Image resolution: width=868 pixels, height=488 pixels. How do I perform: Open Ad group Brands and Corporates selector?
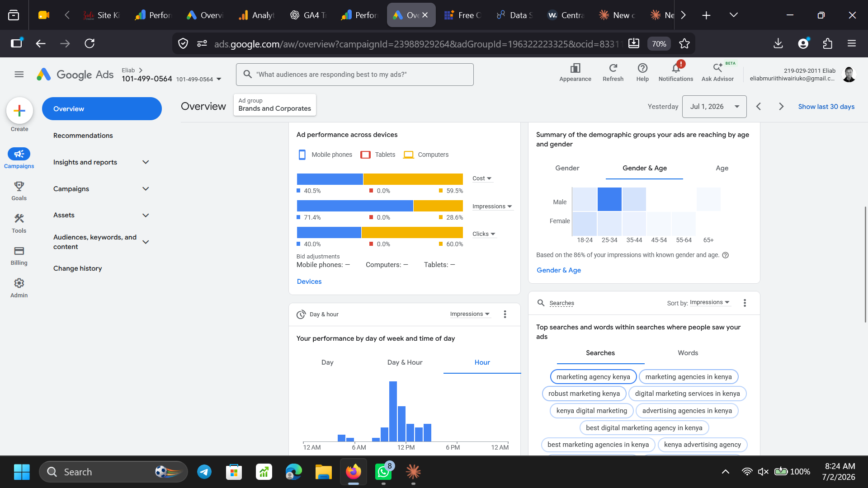pos(274,105)
